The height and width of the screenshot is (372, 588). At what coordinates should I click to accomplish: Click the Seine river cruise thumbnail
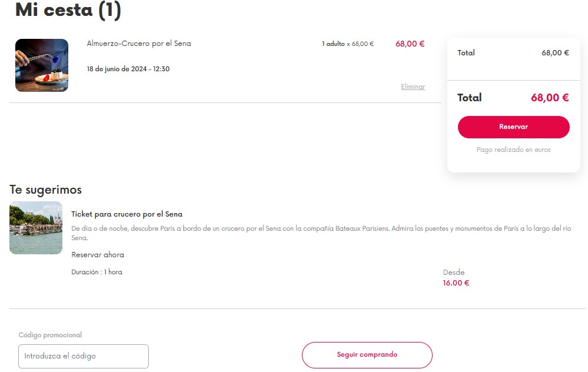pyautogui.click(x=36, y=228)
